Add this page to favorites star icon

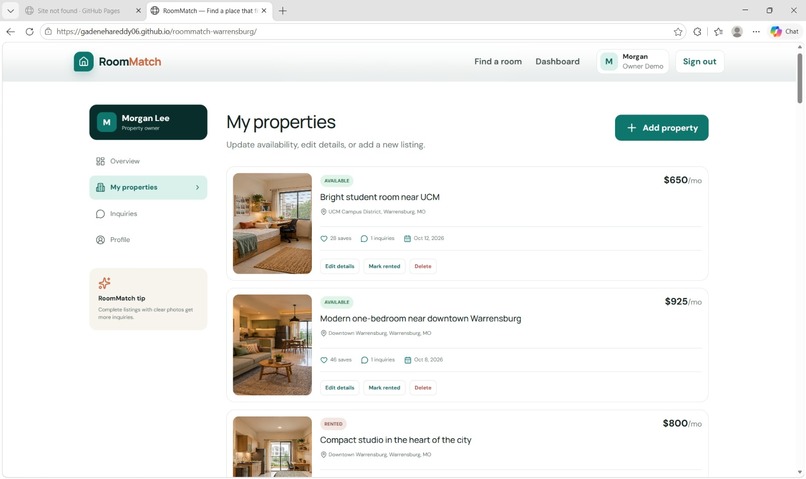point(678,32)
